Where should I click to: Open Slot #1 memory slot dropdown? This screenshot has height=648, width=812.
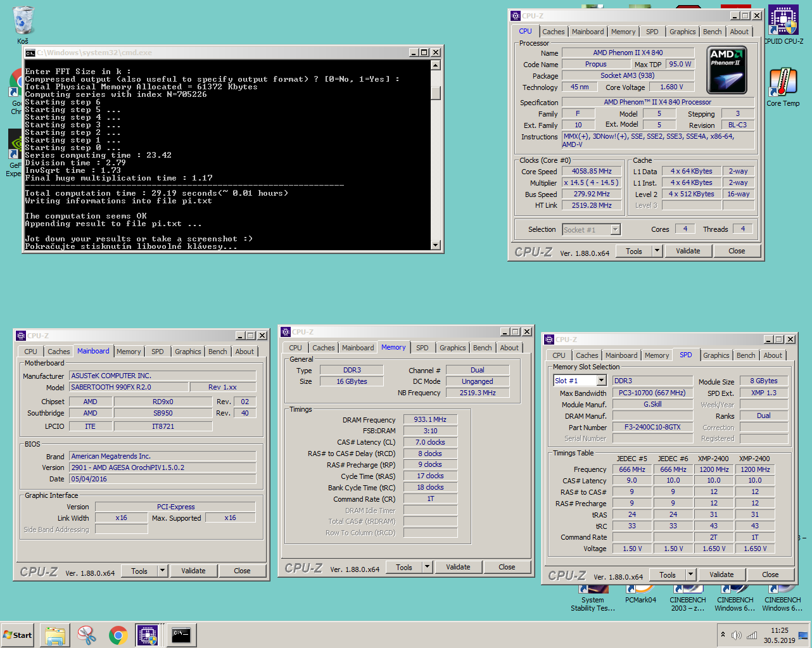click(579, 381)
